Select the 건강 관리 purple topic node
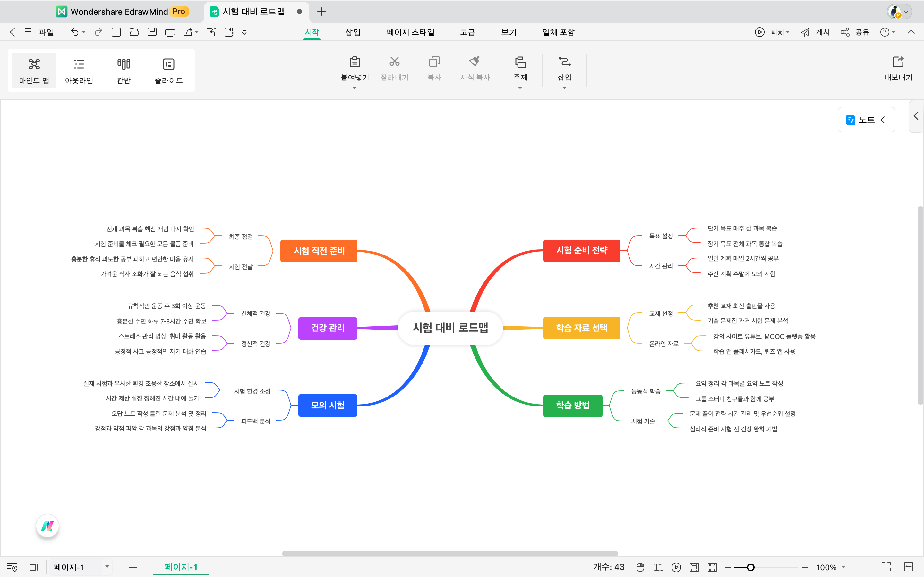 tap(328, 328)
